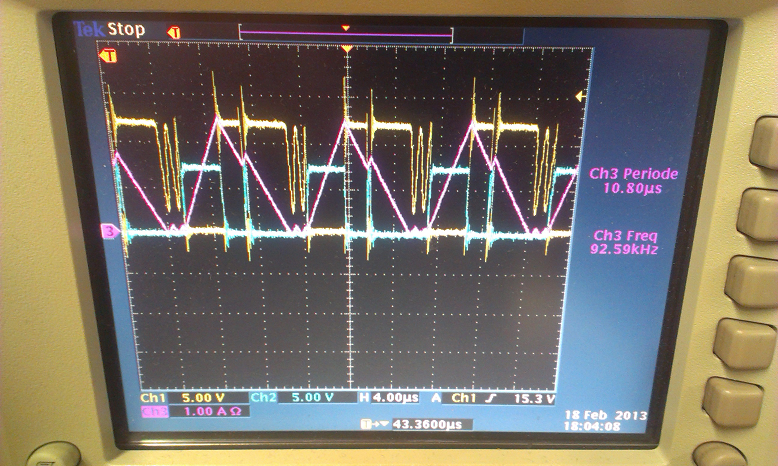Push the fourth bezel button on right
778x466 pixels.
[x=745, y=343]
